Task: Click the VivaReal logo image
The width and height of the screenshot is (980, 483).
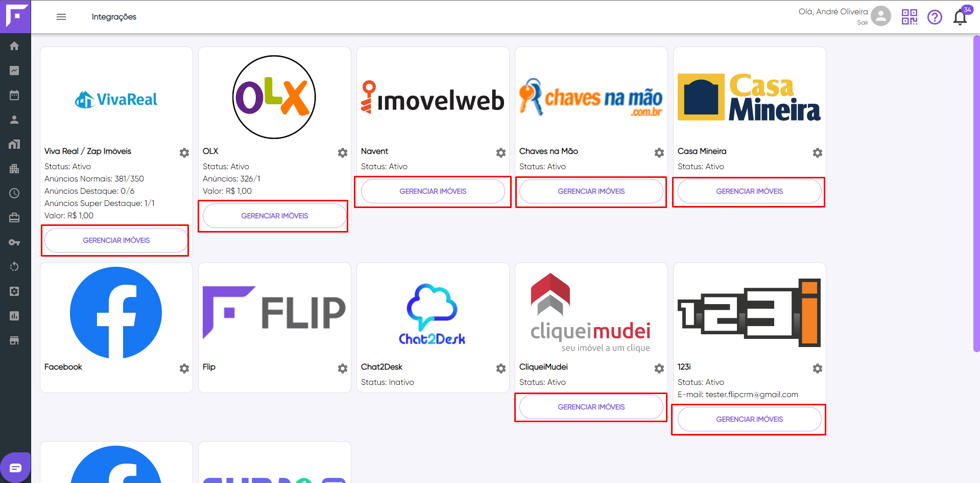Action: coord(116,99)
